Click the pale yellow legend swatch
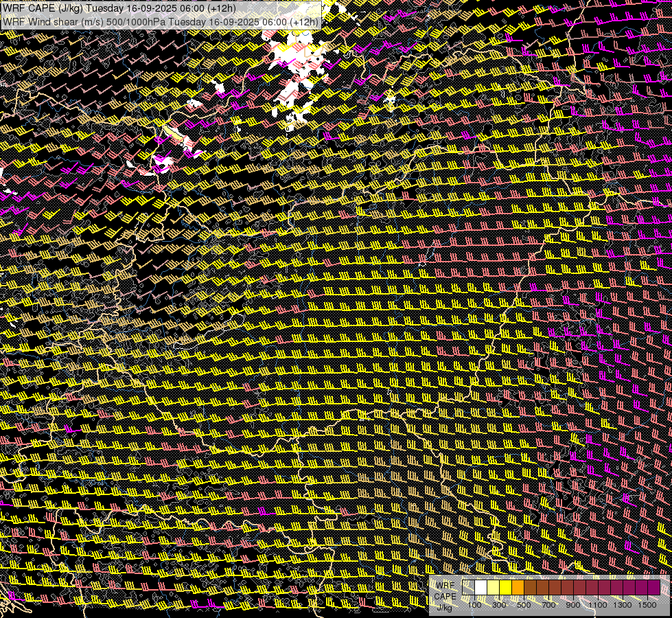 tap(494, 587)
